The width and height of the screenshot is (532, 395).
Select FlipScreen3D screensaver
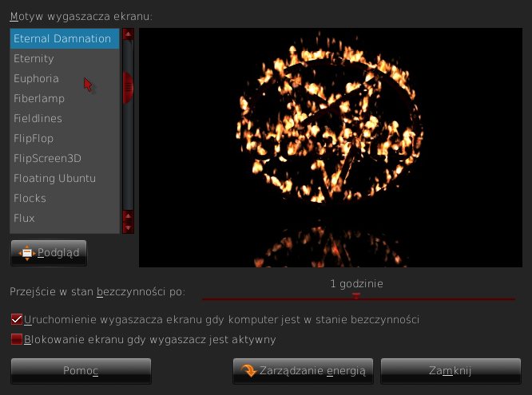tap(65, 158)
